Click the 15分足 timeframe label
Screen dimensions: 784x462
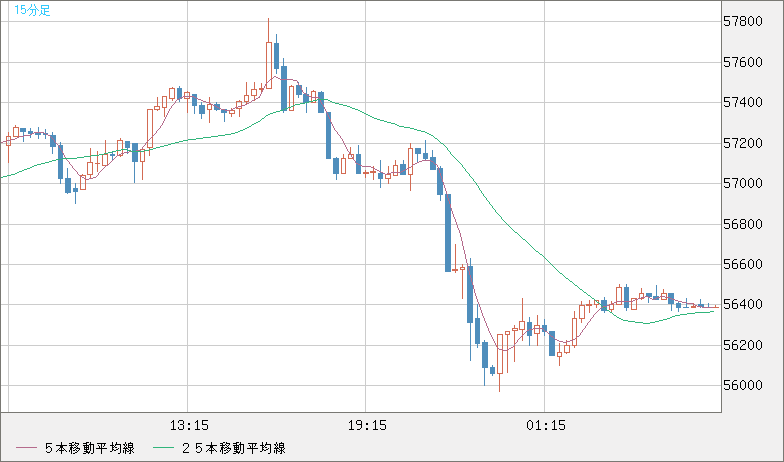click(32, 10)
